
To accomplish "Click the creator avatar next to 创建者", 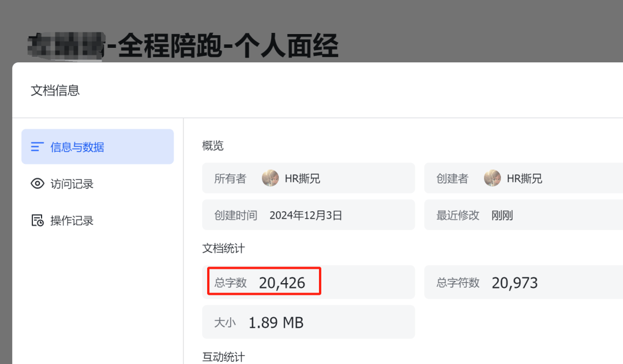I will 492,178.
